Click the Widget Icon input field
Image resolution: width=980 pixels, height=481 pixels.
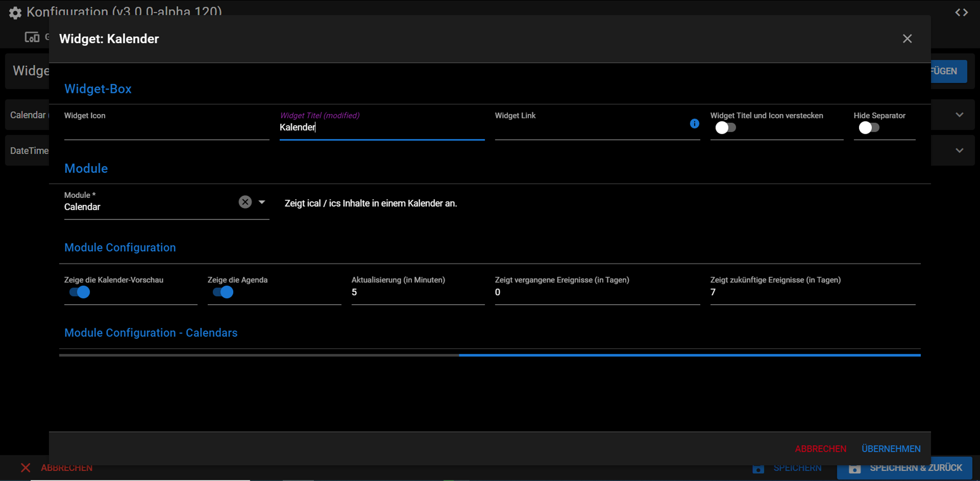pyautogui.click(x=167, y=128)
